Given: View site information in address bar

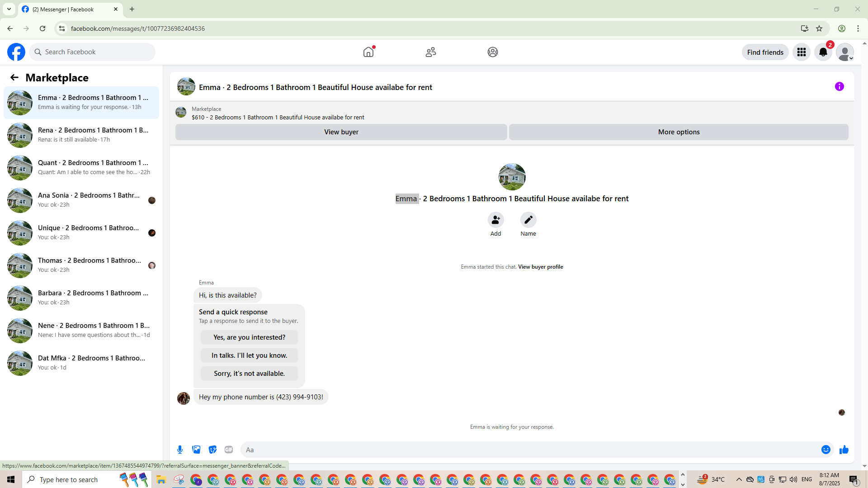Looking at the screenshot, I should click(x=62, y=28).
